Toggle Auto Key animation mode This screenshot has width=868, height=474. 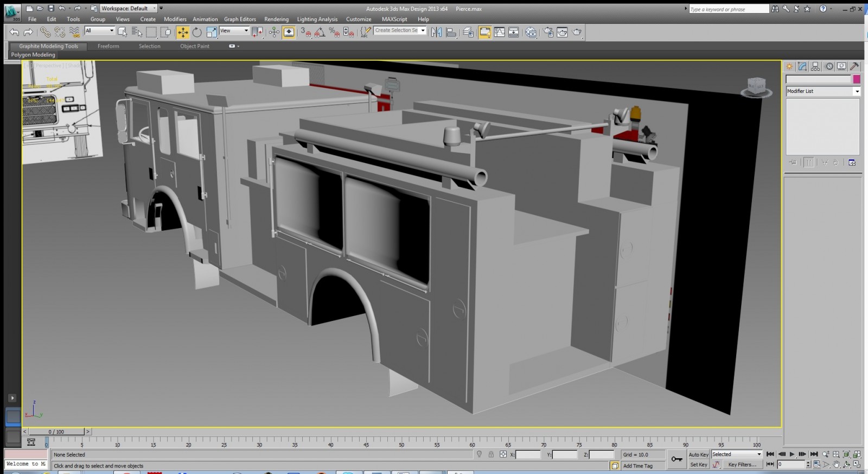pos(698,454)
